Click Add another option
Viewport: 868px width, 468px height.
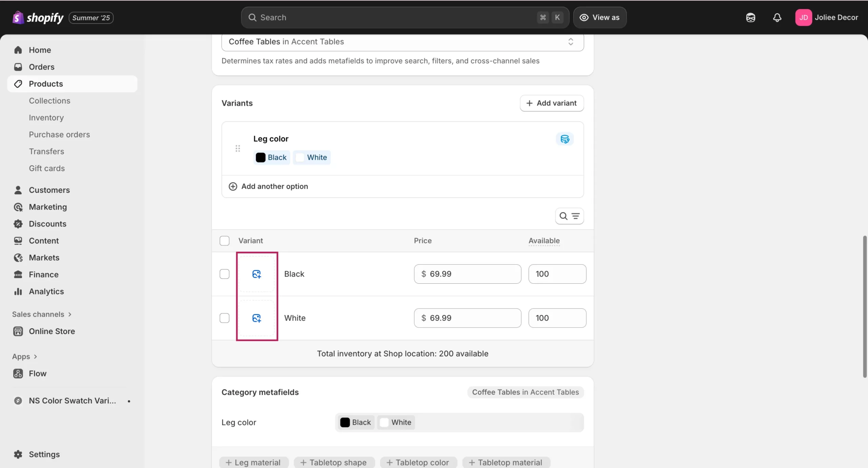tap(275, 186)
